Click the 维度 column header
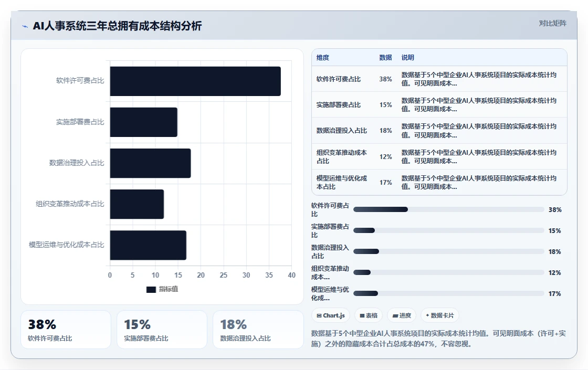 tap(322, 57)
